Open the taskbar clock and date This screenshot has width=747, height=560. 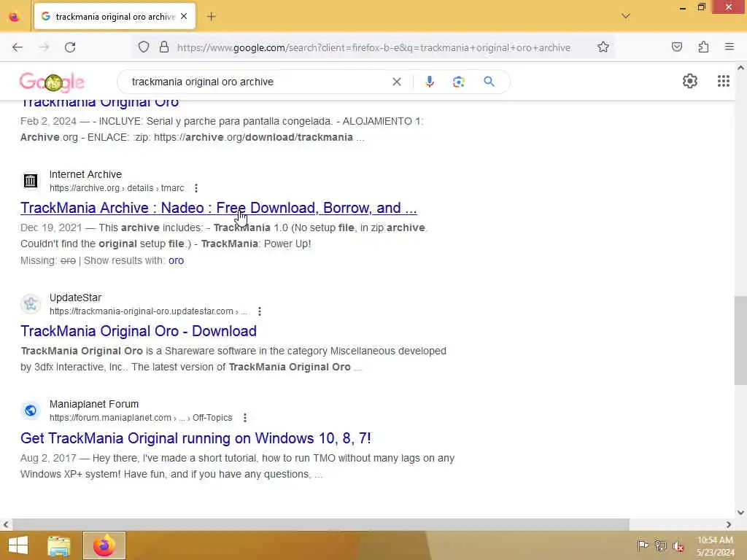click(x=715, y=545)
